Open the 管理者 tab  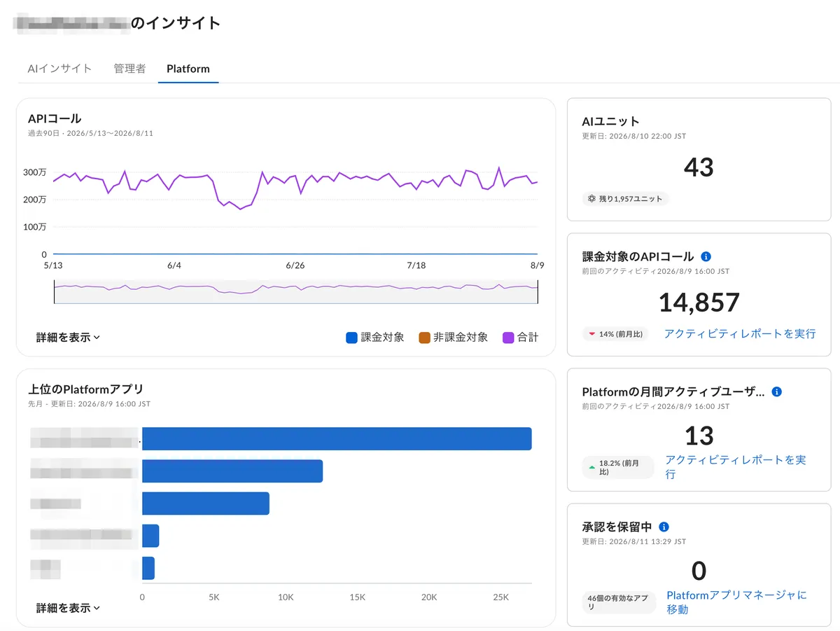129,69
